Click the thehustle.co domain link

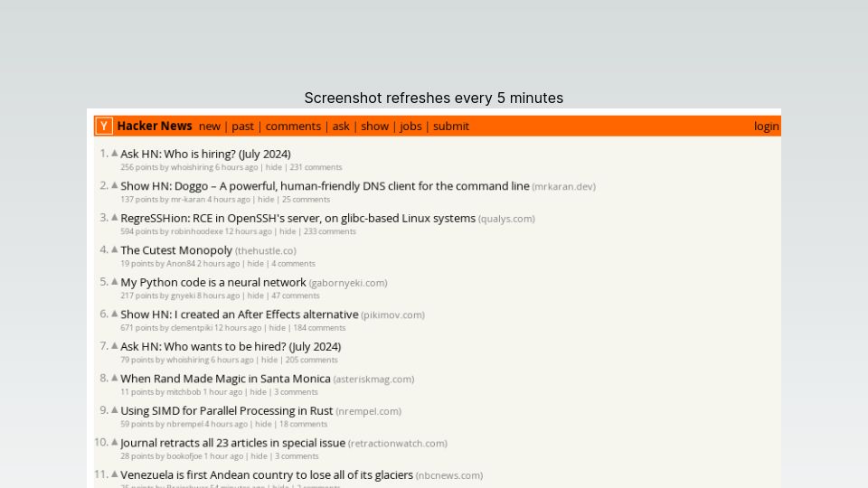266,250
